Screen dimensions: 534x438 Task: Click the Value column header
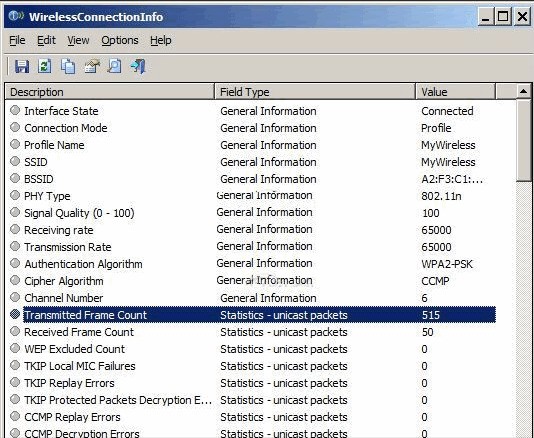(456, 92)
